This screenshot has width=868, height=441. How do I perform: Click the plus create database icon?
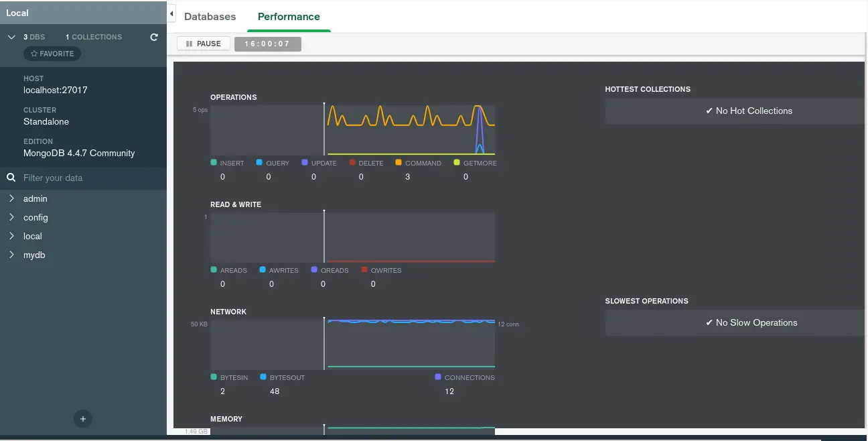click(x=83, y=419)
